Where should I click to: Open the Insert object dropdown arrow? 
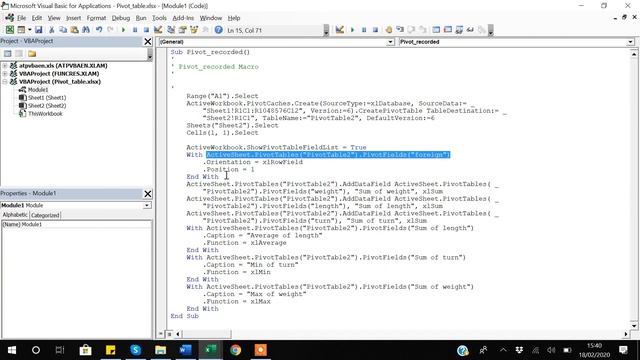pos(29,30)
